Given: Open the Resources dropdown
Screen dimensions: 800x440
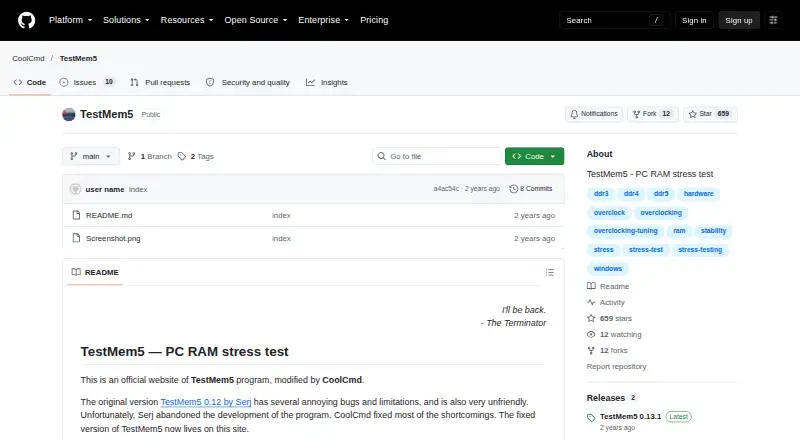Looking at the screenshot, I should coord(187,20).
